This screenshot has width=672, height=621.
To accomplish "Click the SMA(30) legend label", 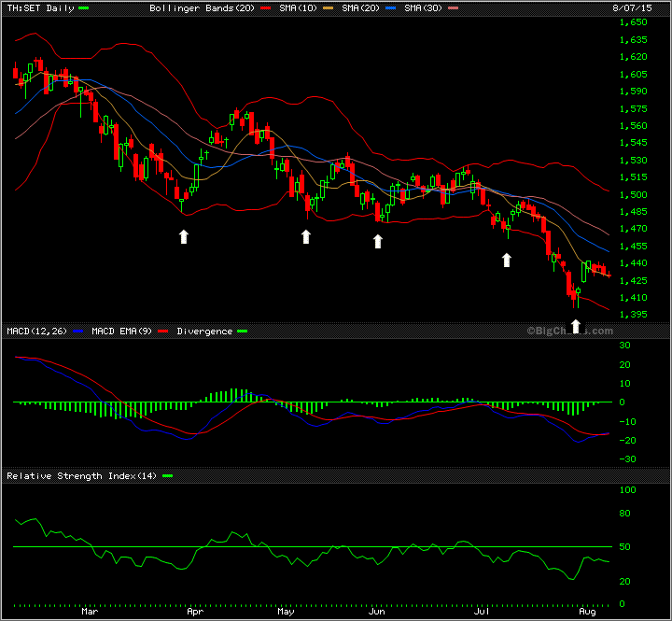I will coord(424,8).
